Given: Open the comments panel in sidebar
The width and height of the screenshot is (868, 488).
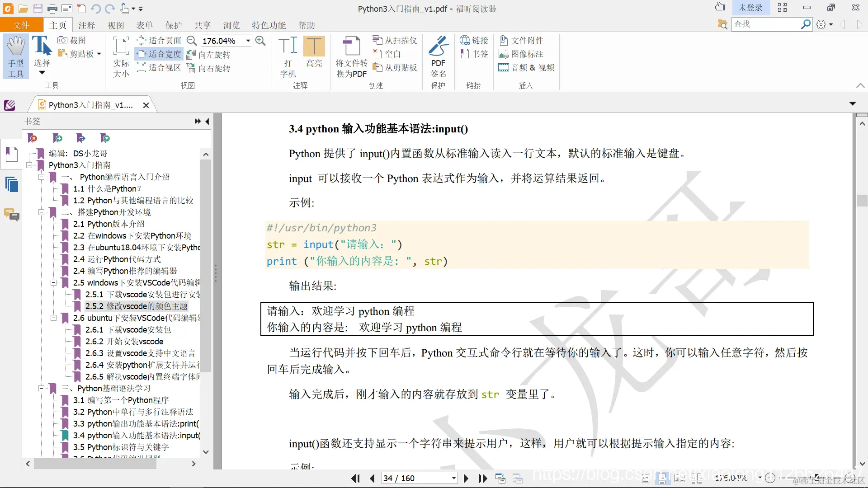Looking at the screenshot, I should tap(12, 214).
